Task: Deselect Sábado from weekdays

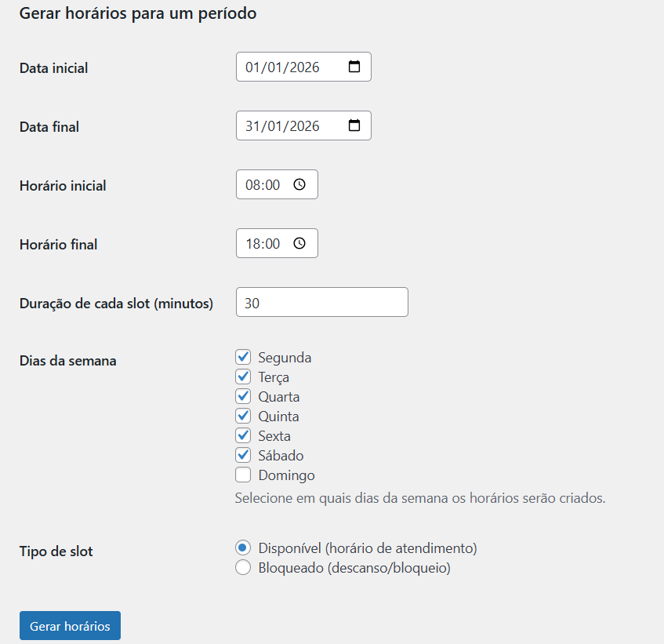Action: (243, 456)
